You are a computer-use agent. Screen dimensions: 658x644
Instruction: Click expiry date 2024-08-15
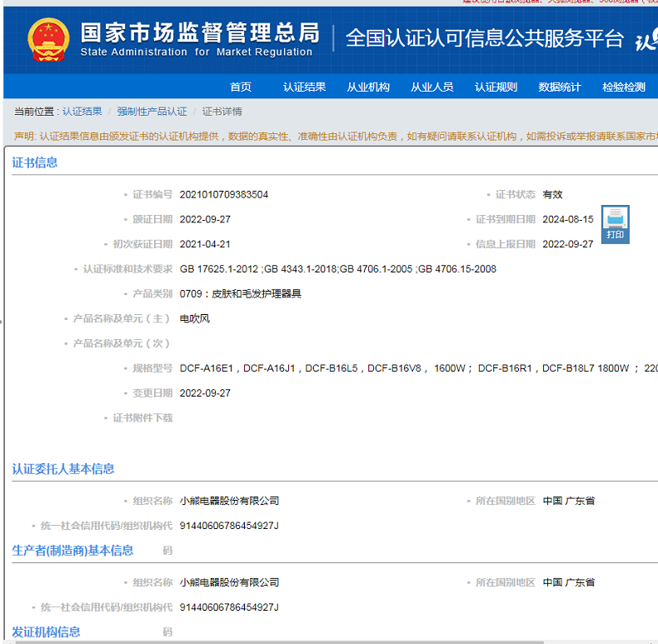(568, 220)
